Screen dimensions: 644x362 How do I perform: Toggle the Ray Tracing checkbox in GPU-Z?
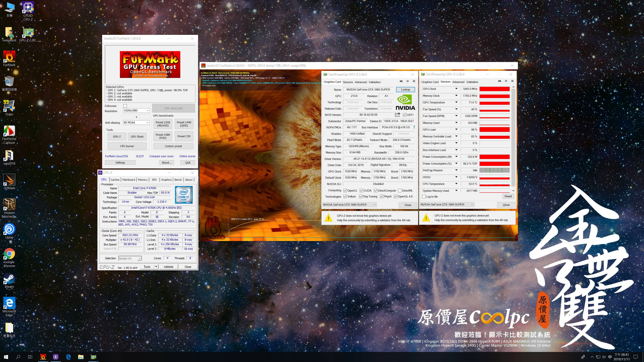coord(361,196)
